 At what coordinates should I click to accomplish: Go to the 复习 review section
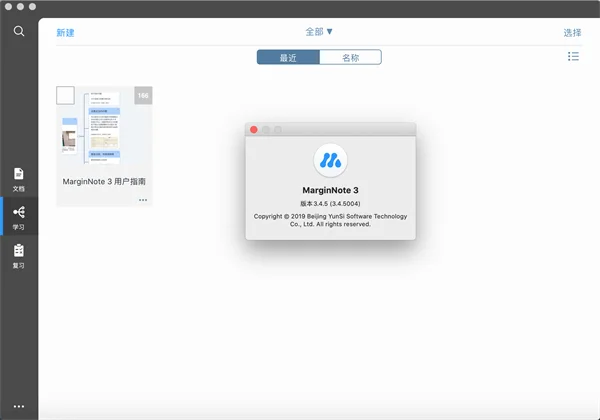click(x=19, y=256)
